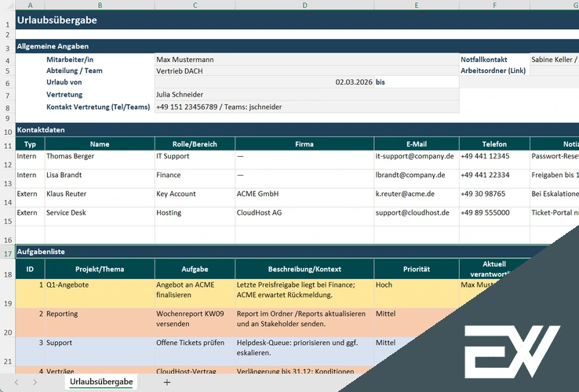Select row 6 header
The width and height of the screenshot is (579, 392).
[7, 82]
